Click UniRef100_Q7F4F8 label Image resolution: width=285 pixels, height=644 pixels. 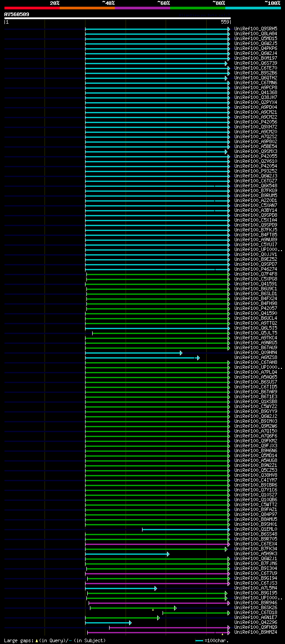pyautogui.click(x=256, y=274)
